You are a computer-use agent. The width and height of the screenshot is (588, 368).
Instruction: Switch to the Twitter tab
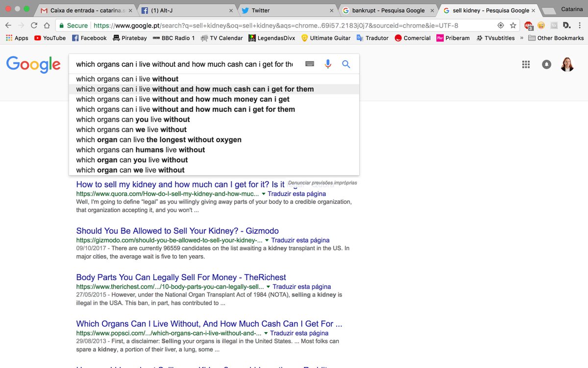coord(287,10)
